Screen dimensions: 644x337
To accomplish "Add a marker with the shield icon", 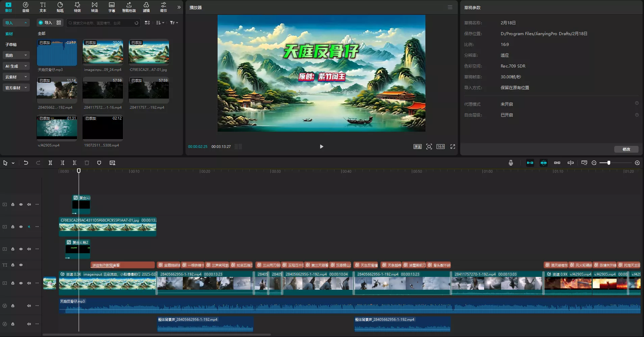I will (99, 163).
